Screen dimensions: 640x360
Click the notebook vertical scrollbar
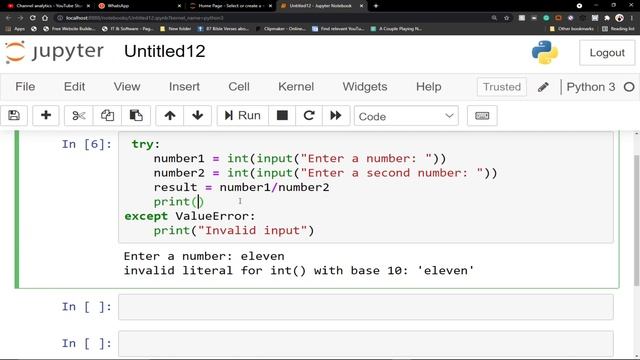pyautogui.click(x=636, y=220)
